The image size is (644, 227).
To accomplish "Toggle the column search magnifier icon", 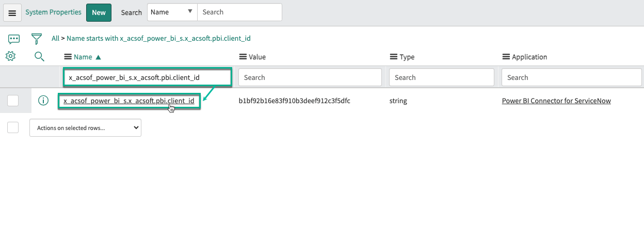I will (39, 57).
